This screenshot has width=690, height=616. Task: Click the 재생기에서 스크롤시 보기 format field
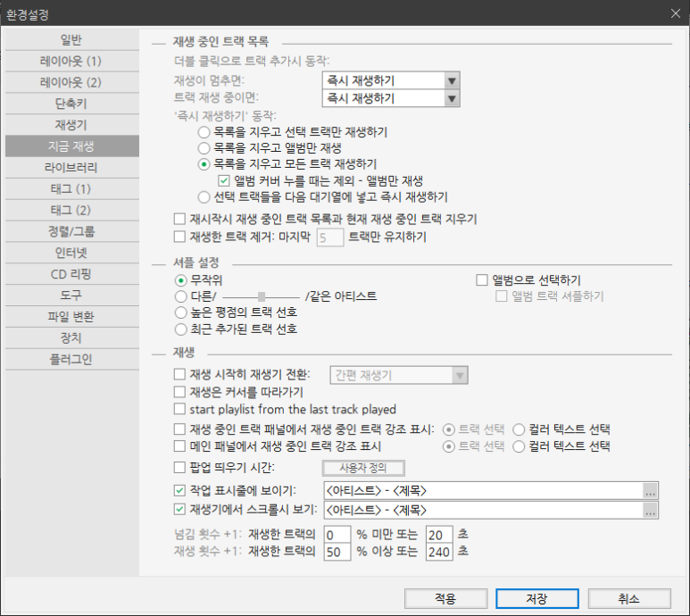(483, 510)
